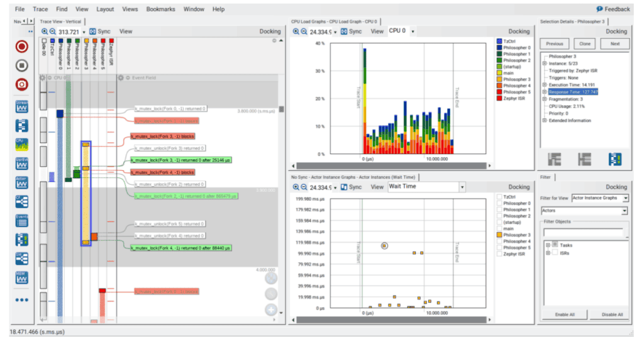Uncheck Philosopher 3 in Wait Time legend
Image resolution: width=644 pixels, height=346 pixels.
tap(499, 235)
